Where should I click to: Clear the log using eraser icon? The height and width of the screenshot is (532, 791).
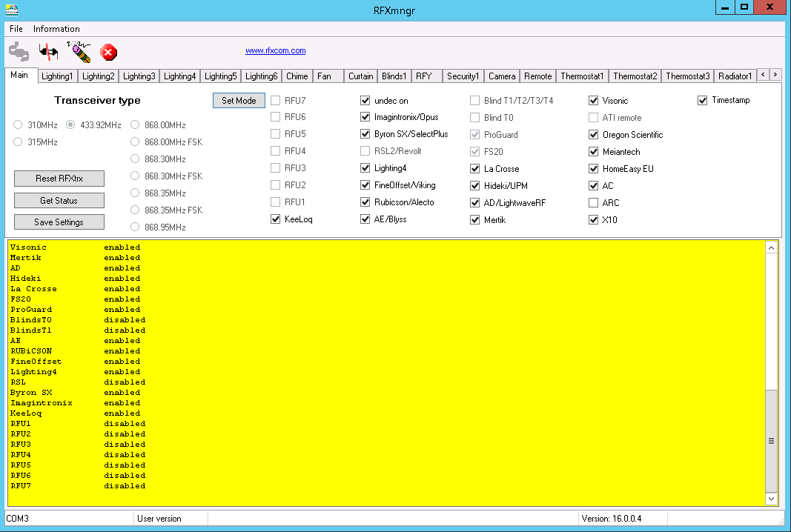pyautogui.click(x=79, y=51)
